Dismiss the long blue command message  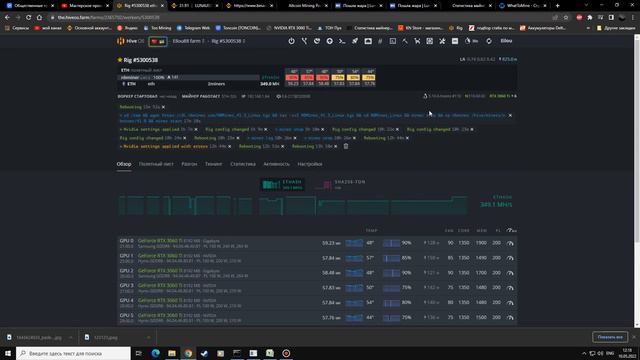click(510, 116)
